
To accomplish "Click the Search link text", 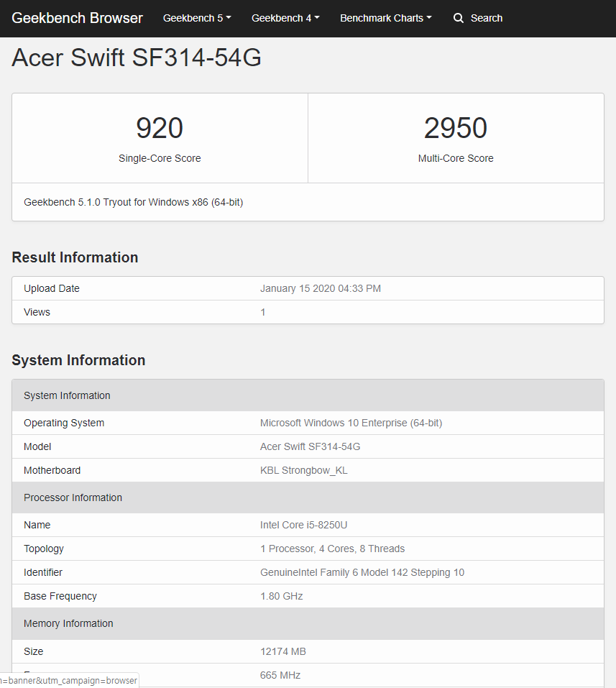I will (x=486, y=18).
